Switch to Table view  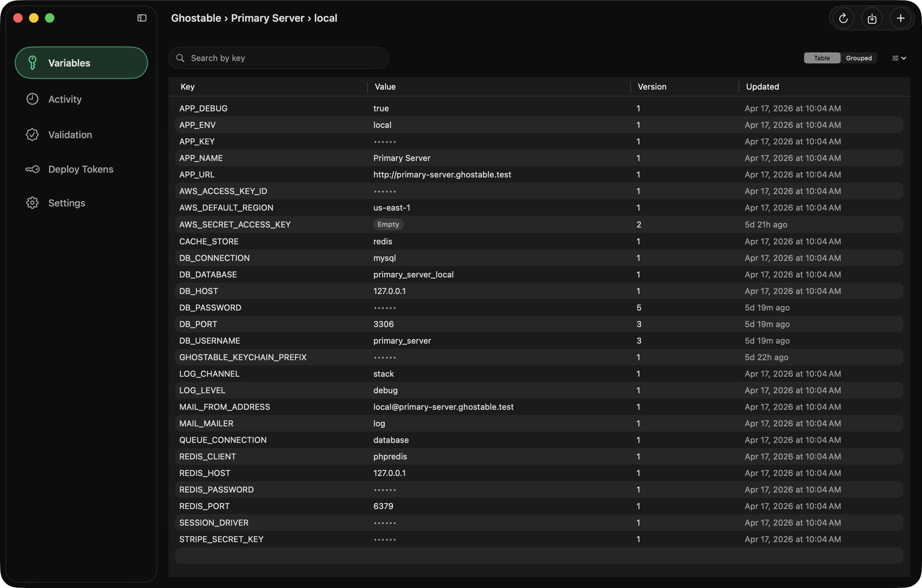pos(822,58)
